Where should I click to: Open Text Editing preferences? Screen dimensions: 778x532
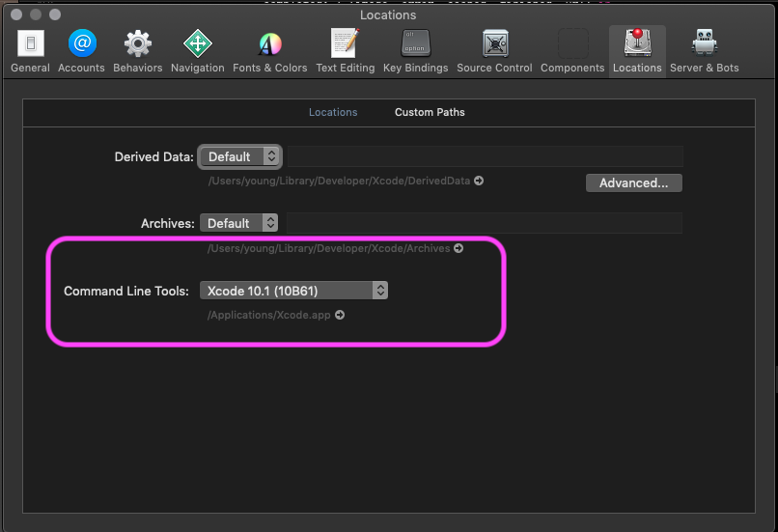coord(346,51)
